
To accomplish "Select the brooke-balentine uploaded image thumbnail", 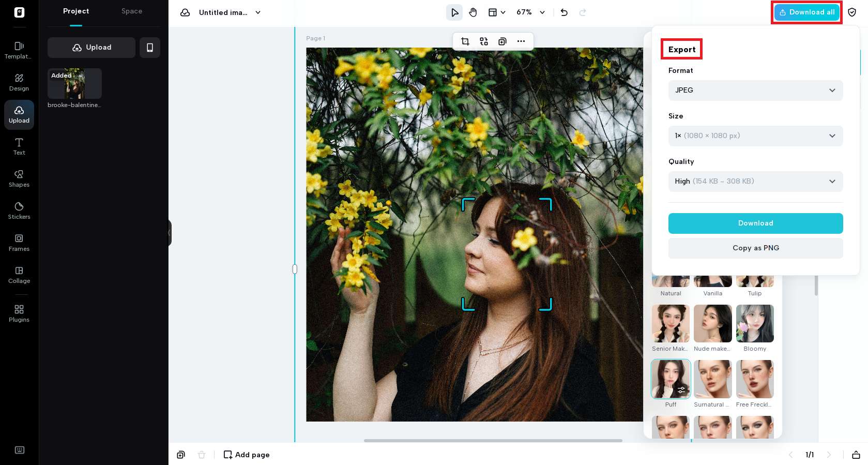I will pyautogui.click(x=74, y=83).
